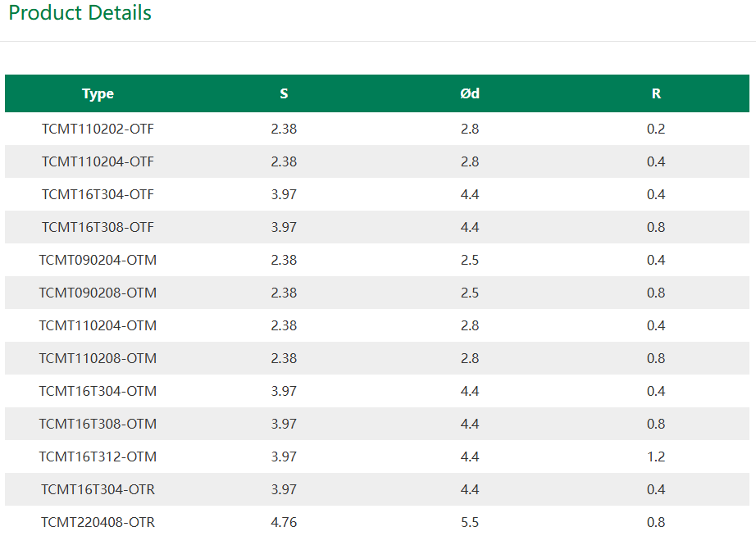Click the S column header

coord(284,93)
